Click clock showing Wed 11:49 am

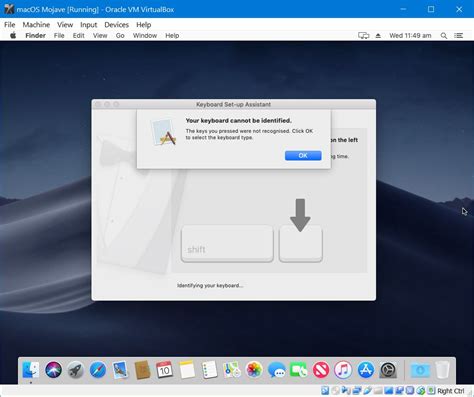(x=410, y=35)
